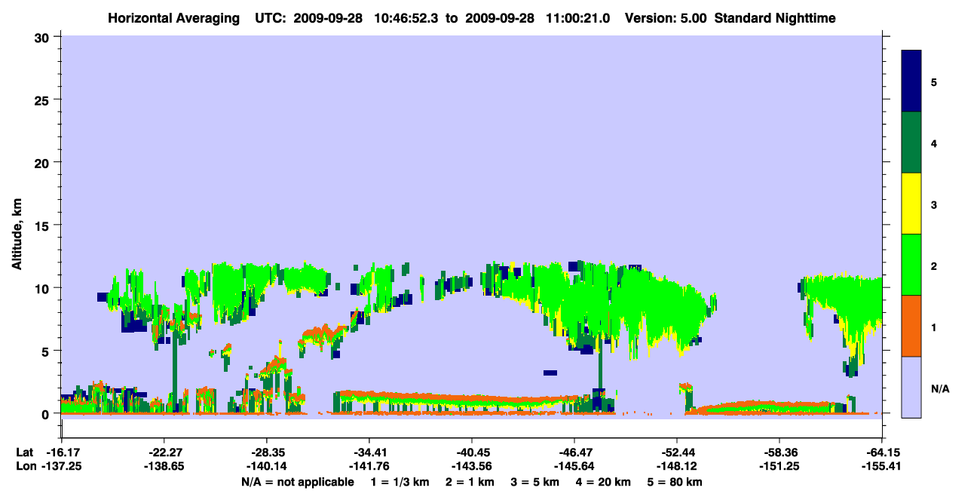This screenshot has width=980, height=503.
Task: Click the longitude value -151.25
Action: (779, 467)
